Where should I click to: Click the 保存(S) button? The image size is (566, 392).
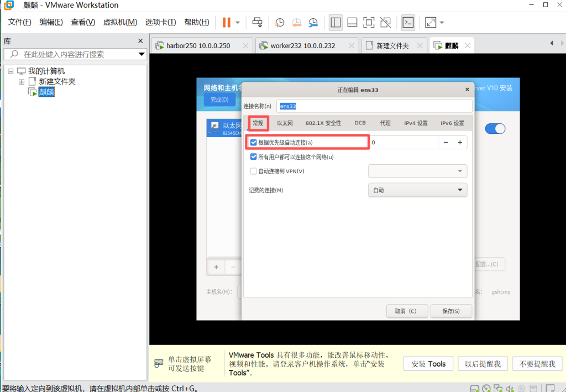click(x=451, y=311)
